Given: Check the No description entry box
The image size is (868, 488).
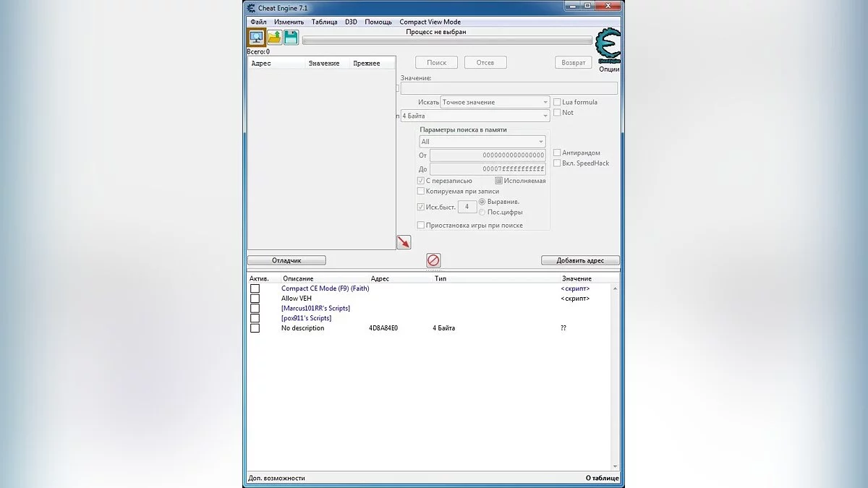Looking at the screenshot, I should coord(255,328).
